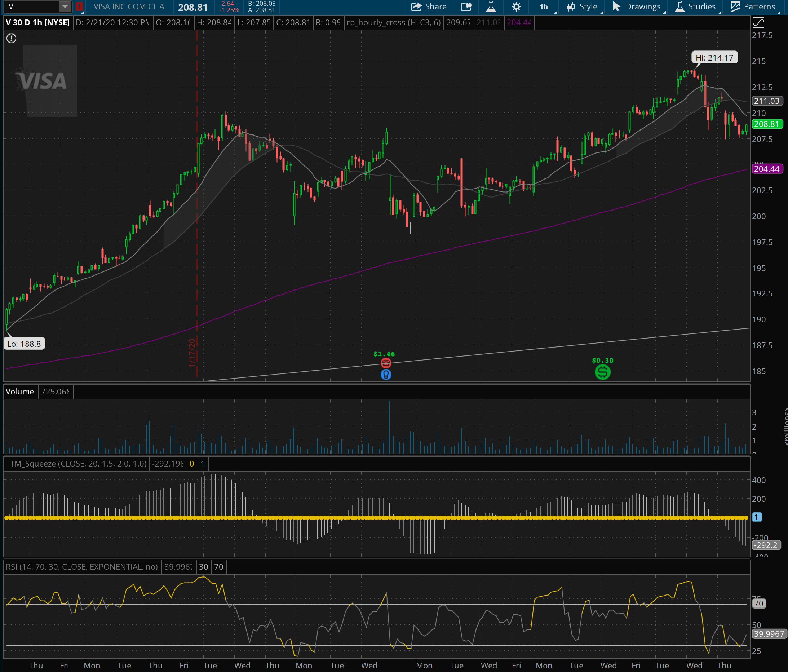Click the Volume study label

(x=20, y=391)
